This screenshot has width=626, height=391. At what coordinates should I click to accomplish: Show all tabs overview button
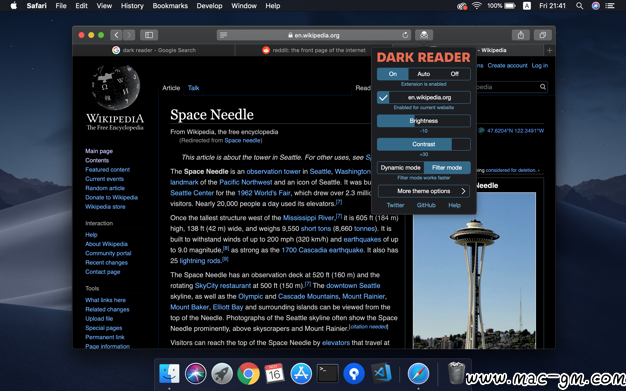pyautogui.click(x=543, y=35)
